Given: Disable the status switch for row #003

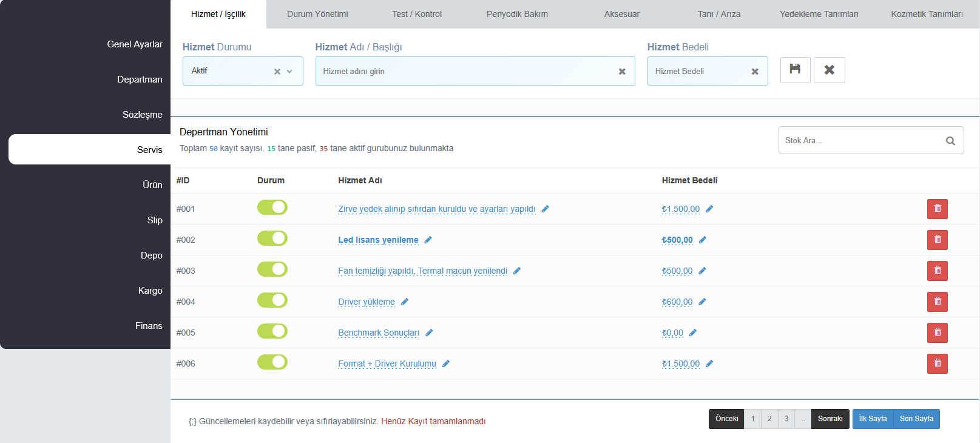Looking at the screenshot, I should [272, 269].
